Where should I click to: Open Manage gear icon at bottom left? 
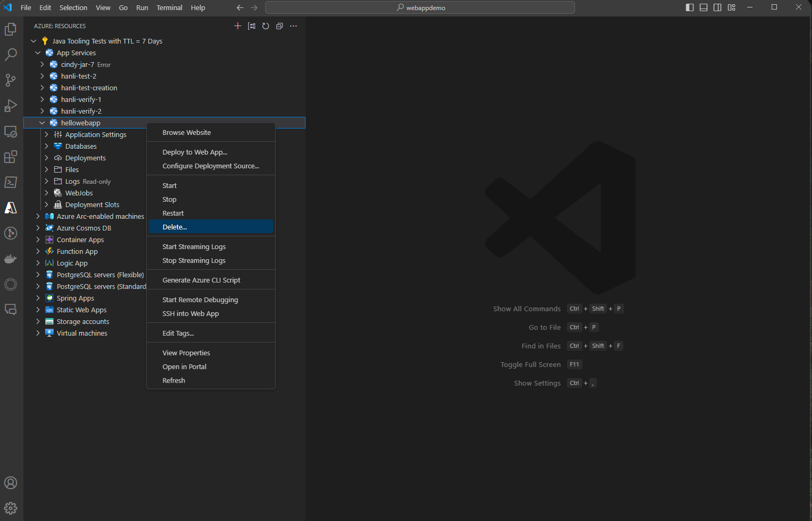[11, 508]
